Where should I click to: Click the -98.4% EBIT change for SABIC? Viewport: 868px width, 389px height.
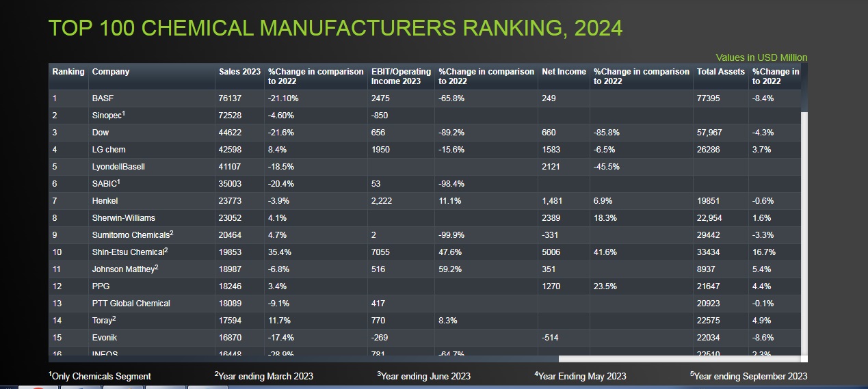pyautogui.click(x=451, y=184)
